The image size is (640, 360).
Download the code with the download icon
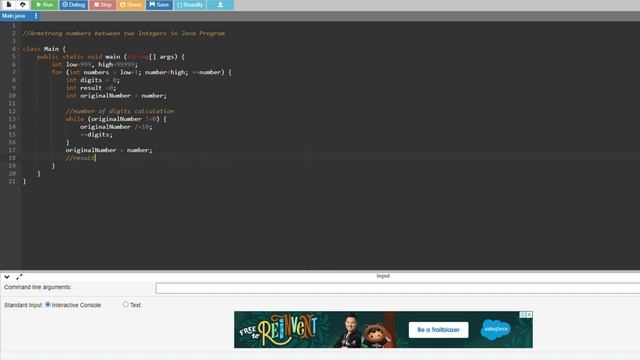point(220,4)
